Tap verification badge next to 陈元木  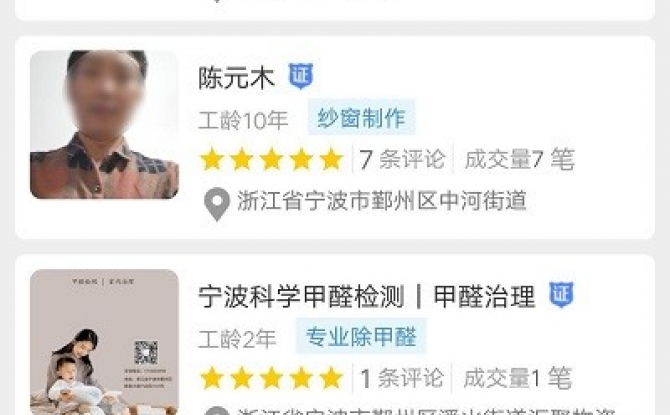tap(301, 76)
